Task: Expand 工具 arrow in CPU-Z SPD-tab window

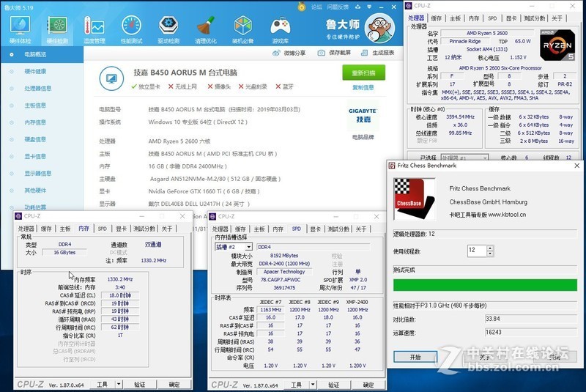Action: [x=313, y=385]
